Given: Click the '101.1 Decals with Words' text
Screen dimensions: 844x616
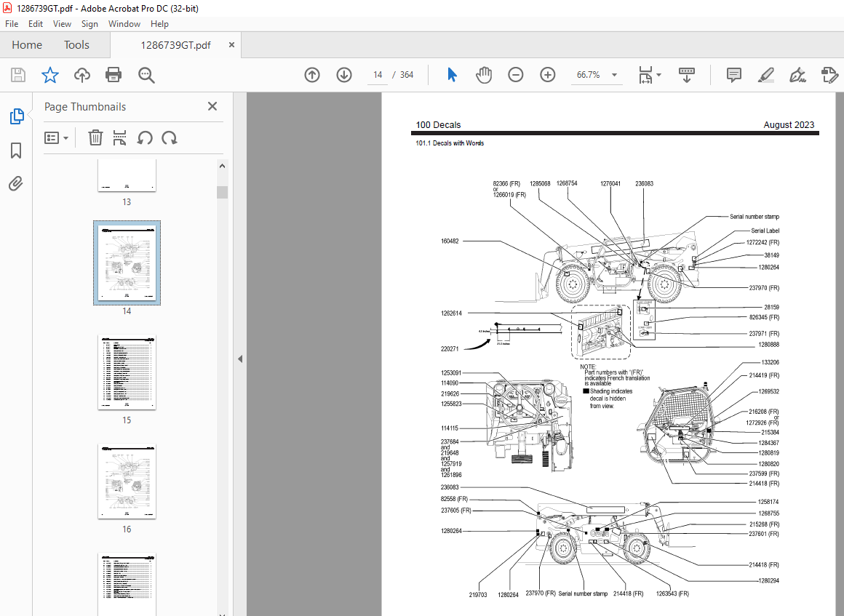Looking at the screenshot, I should click(x=450, y=143).
